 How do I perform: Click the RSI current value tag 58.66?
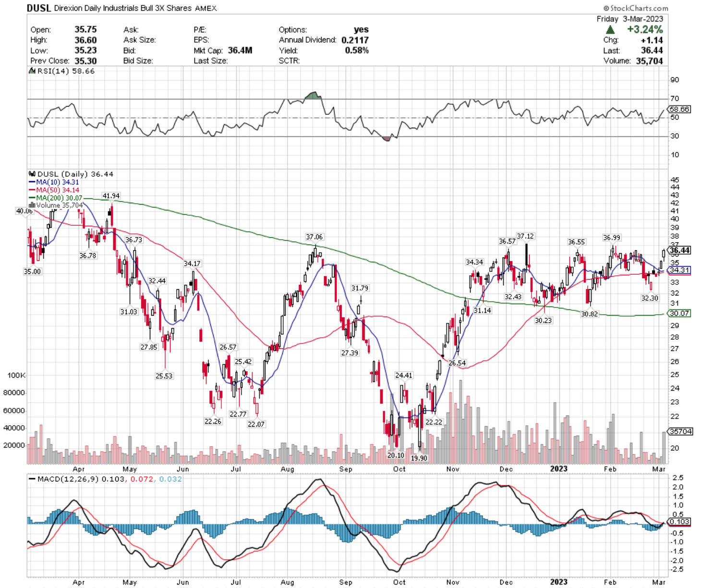tap(679, 109)
